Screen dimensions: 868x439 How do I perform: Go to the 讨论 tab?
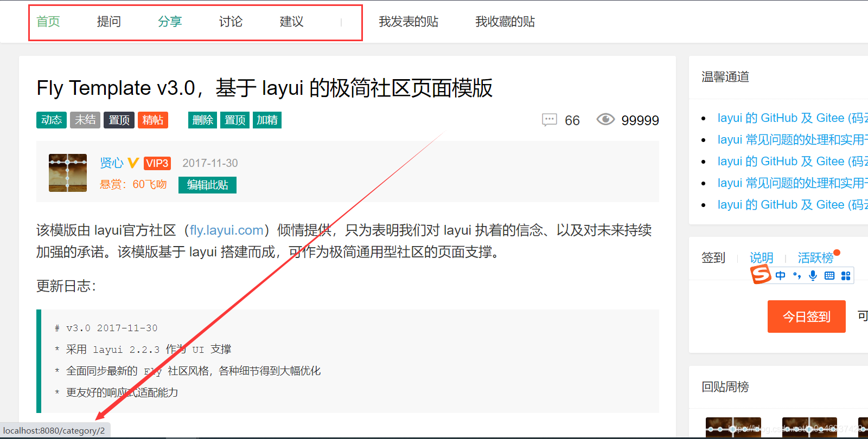coord(231,22)
